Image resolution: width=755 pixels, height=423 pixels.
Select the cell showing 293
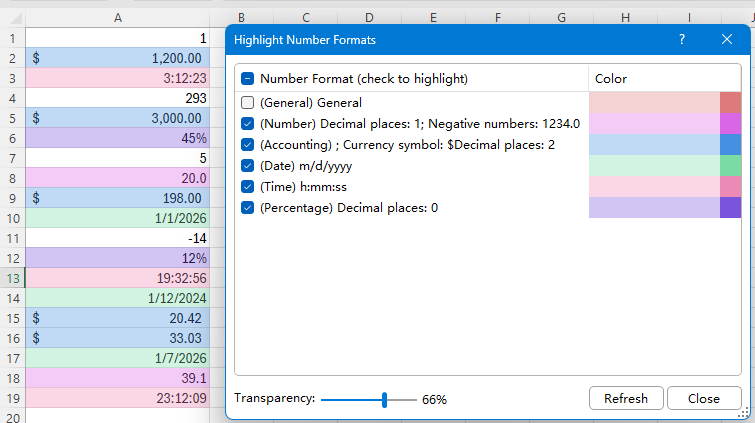(117, 98)
